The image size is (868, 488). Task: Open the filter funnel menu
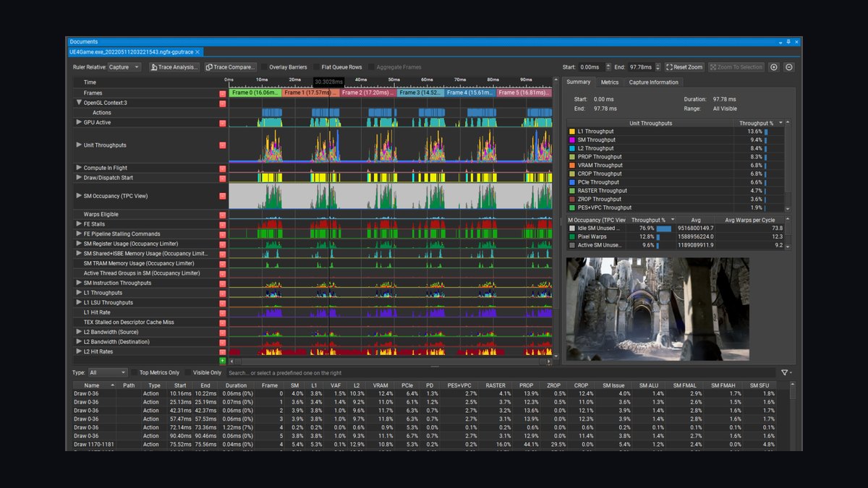[786, 372]
